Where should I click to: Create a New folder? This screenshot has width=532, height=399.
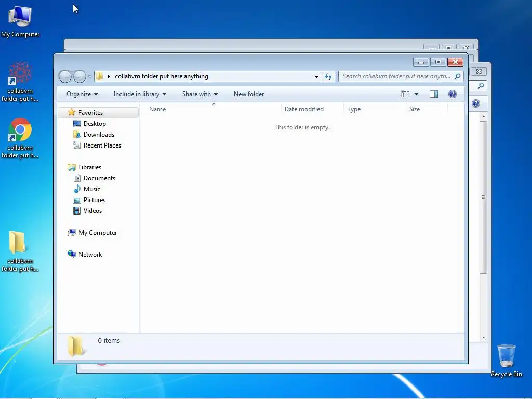pyautogui.click(x=249, y=94)
